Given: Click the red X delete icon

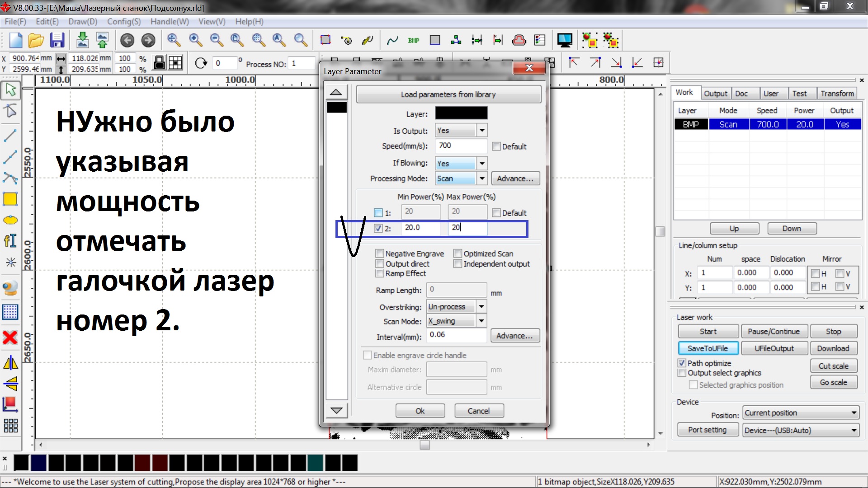Looking at the screenshot, I should coord(10,337).
